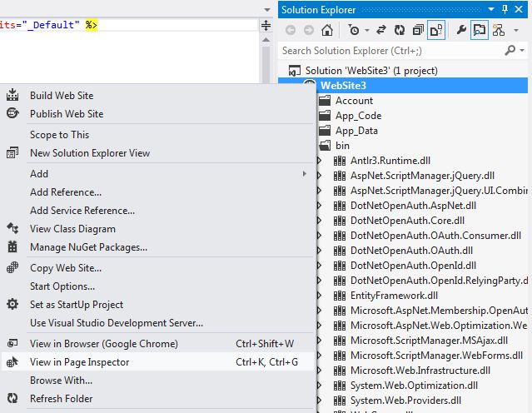Toggle the Show All Files button
The width and height of the screenshot is (532, 413).
[x=436, y=30]
